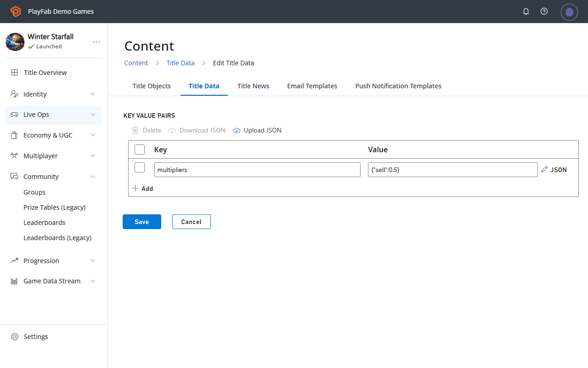
Task: Switch to the Title Objects tab
Action: point(152,86)
